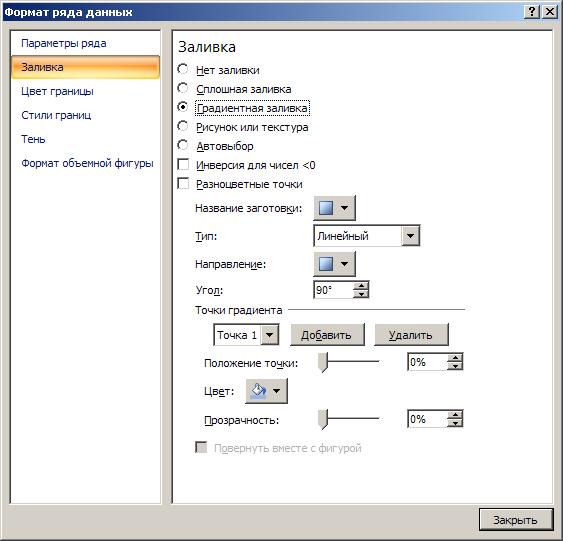Decrease the Угол angle with down arrow
This screenshot has height=541, width=563.
pyautogui.click(x=361, y=294)
